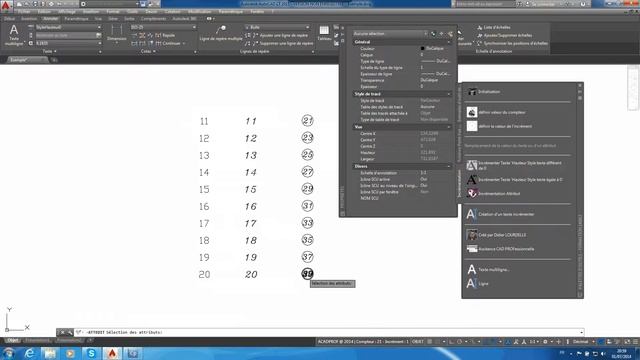
Task: Open the Dessin menu
Action: click(151, 11)
